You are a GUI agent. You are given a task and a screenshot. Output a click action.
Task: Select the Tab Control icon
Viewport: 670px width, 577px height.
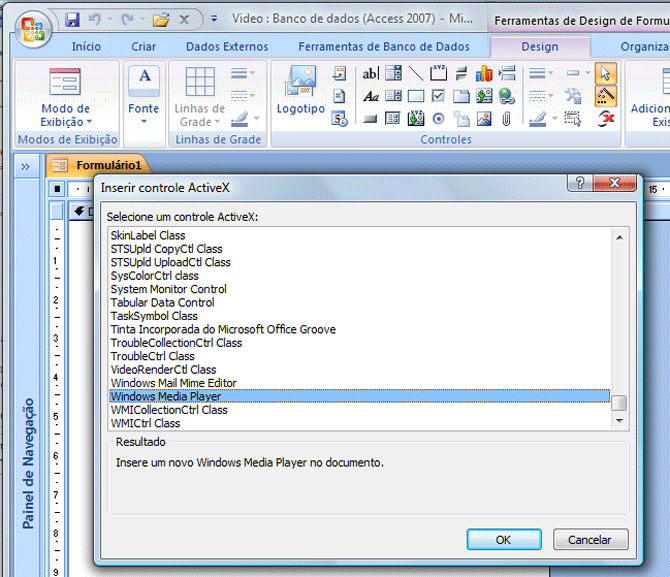click(x=461, y=96)
